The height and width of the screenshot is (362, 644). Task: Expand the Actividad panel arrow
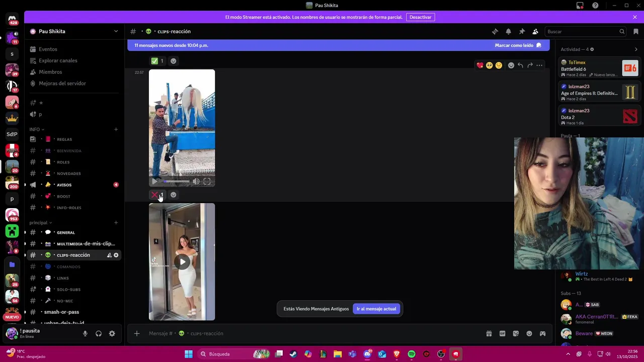(636, 49)
